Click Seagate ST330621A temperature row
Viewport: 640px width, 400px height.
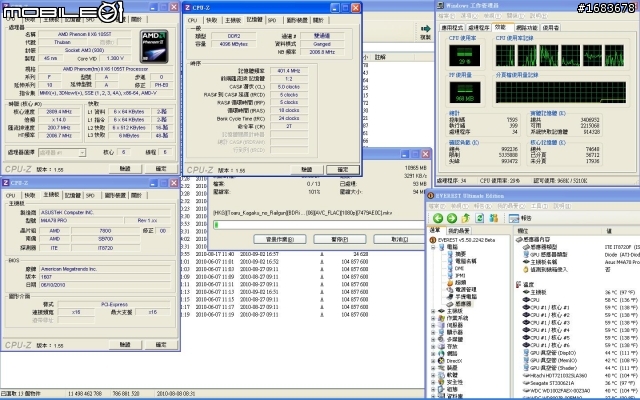coord(578,383)
